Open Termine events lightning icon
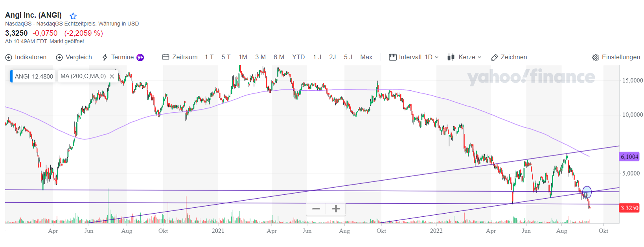The height and width of the screenshot is (247, 644). click(105, 57)
